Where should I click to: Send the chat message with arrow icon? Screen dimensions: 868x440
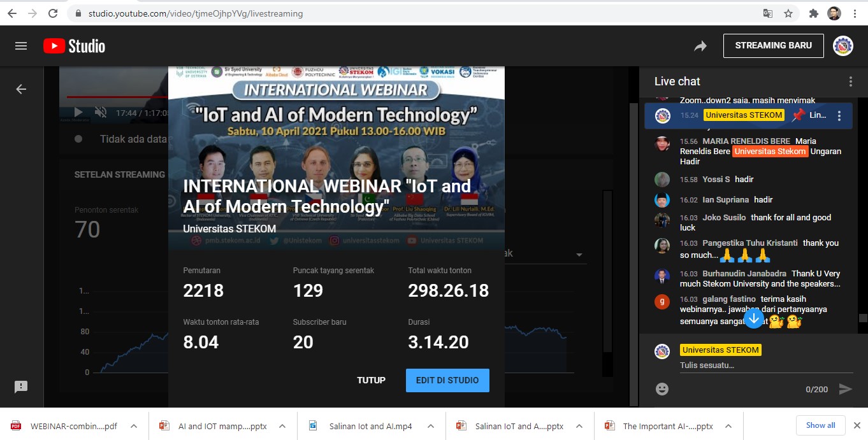[845, 388]
